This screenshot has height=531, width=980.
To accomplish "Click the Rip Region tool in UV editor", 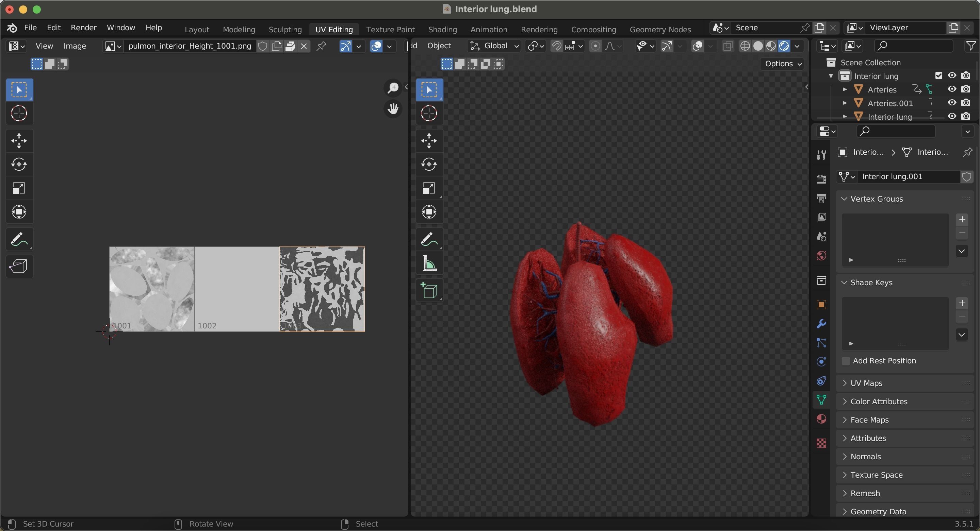I will [x=19, y=267].
